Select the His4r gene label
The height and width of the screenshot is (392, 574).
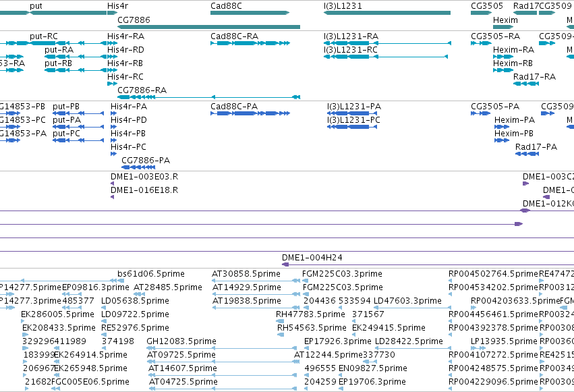[x=117, y=6]
